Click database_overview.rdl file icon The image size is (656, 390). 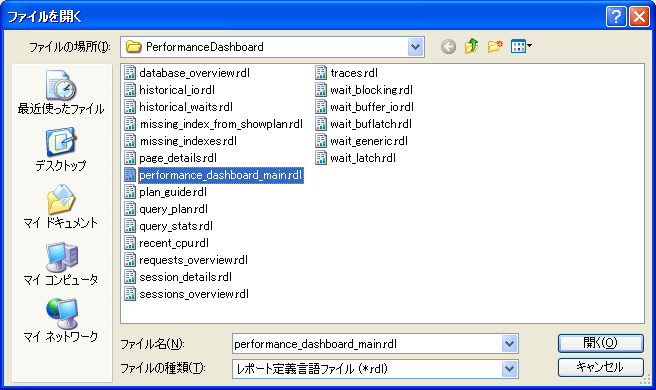(x=130, y=73)
